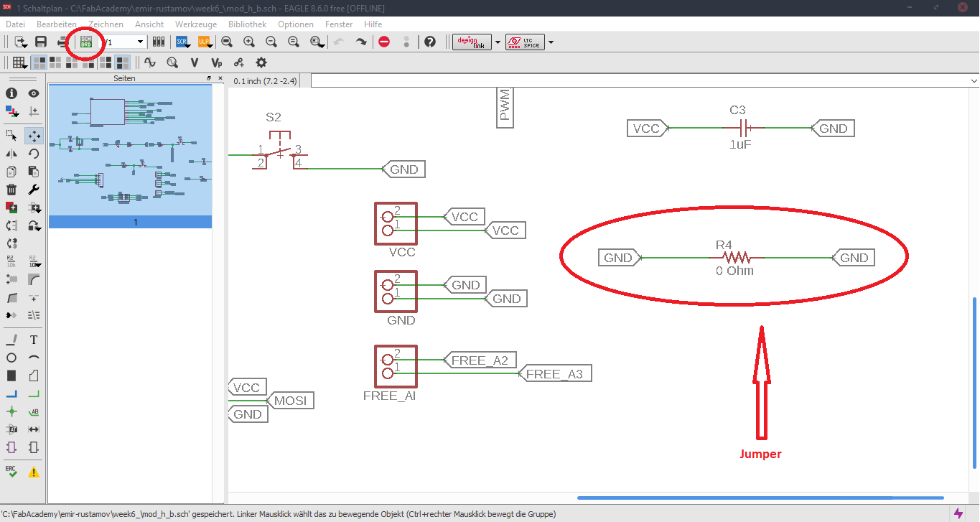
Task: Open the Bearbeiten menu
Action: (x=56, y=24)
